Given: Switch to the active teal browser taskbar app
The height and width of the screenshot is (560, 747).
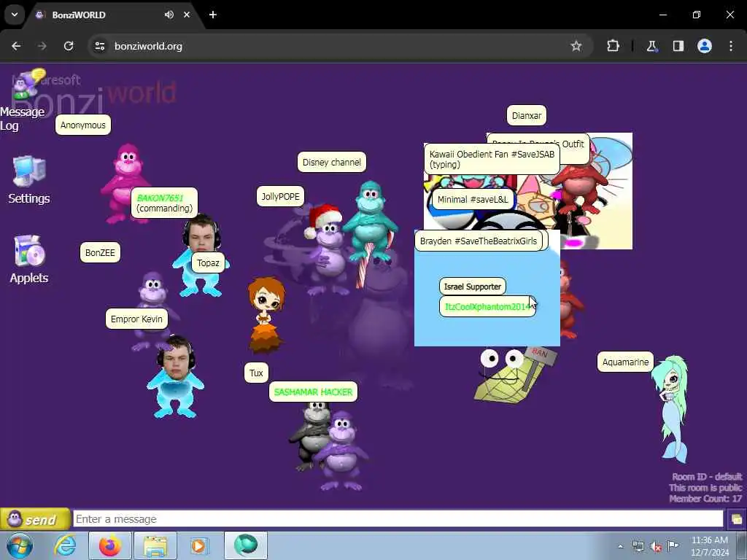Looking at the screenshot, I should tap(245, 545).
